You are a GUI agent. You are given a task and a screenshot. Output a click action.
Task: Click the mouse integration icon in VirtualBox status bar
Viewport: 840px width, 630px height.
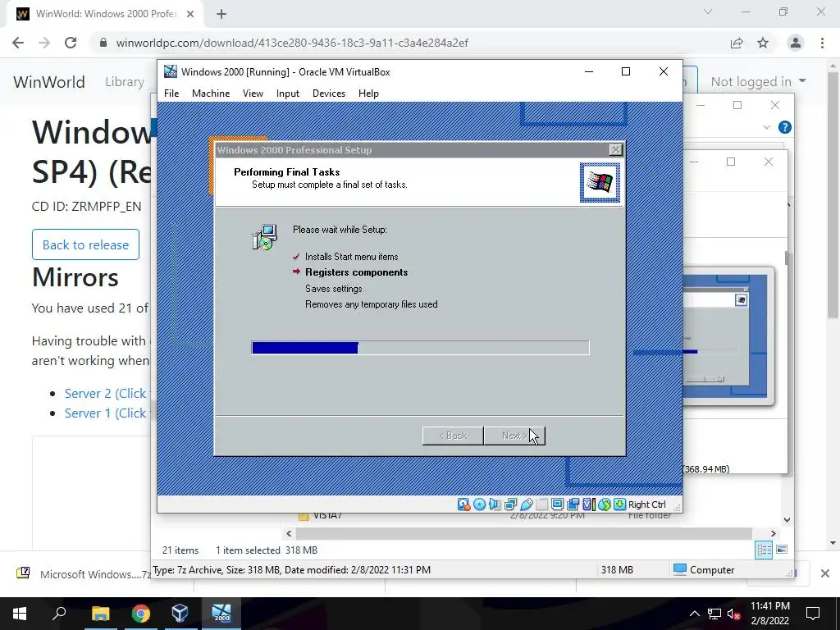605,504
